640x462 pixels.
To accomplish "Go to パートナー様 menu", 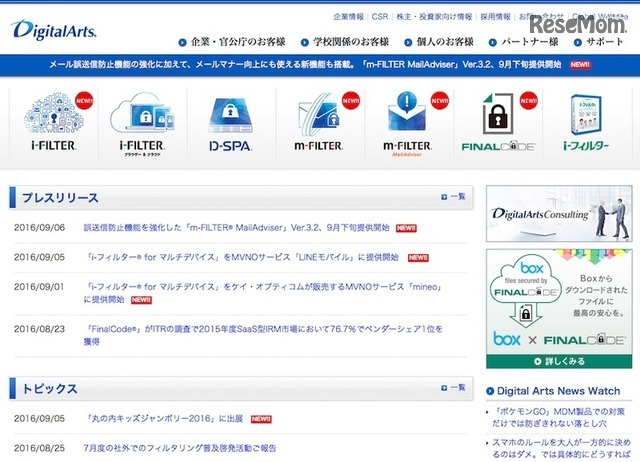I will (x=524, y=42).
